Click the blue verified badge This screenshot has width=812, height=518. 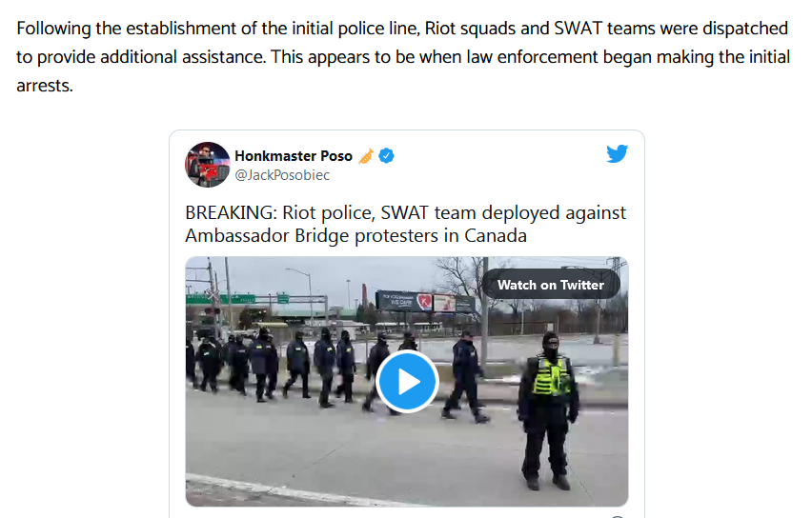[x=386, y=156]
